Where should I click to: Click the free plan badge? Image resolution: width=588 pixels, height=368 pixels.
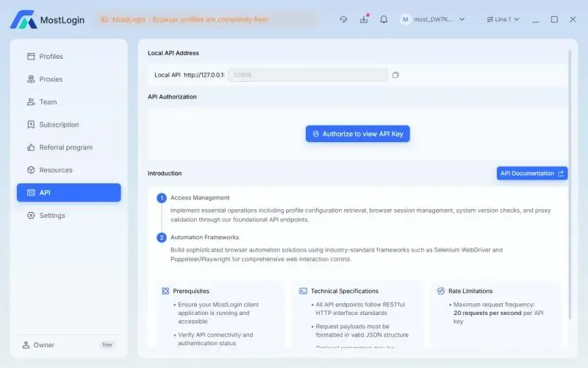[107, 344]
